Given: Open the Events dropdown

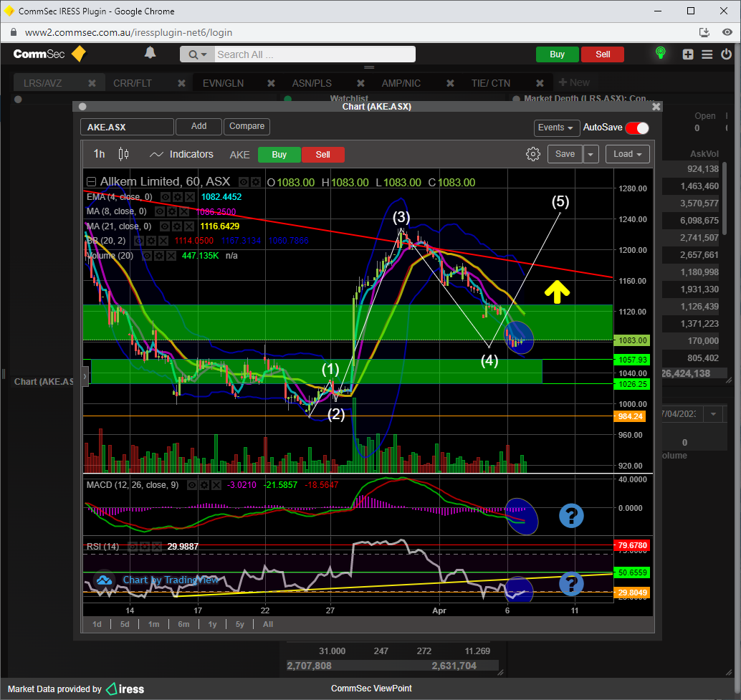Looking at the screenshot, I should pos(557,128).
